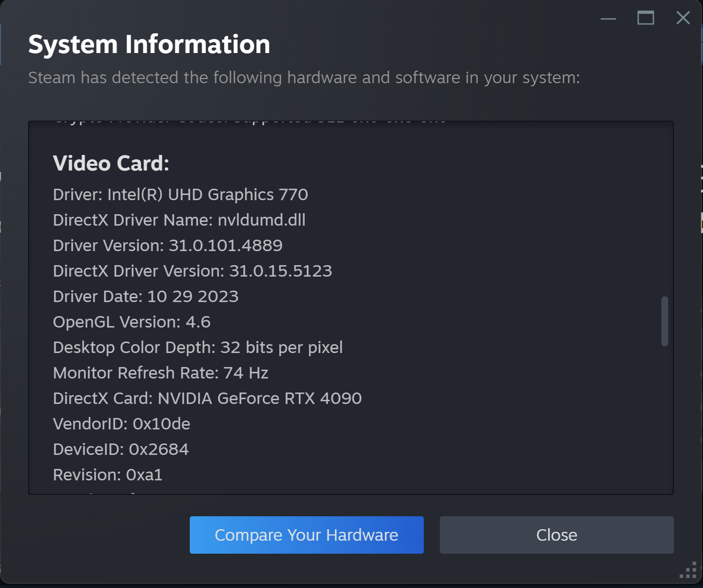Select the Driver Date 10 29 2023 line
This screenshot has width=703, height=588.
click(x=146, y=296)
